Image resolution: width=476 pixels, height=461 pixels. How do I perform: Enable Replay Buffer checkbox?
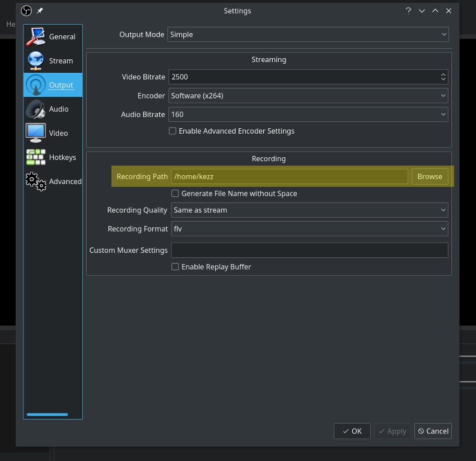175,267
